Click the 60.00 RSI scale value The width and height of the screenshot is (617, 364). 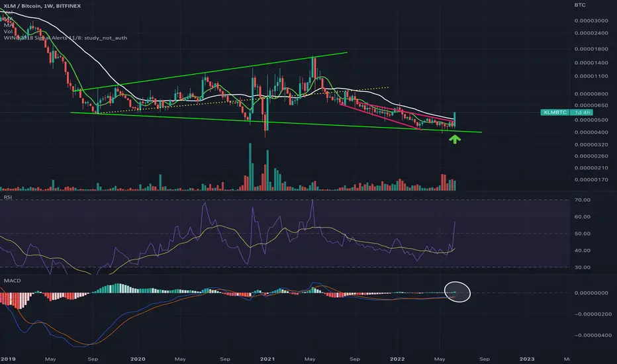pyautogui.click(x=583, y=217)
